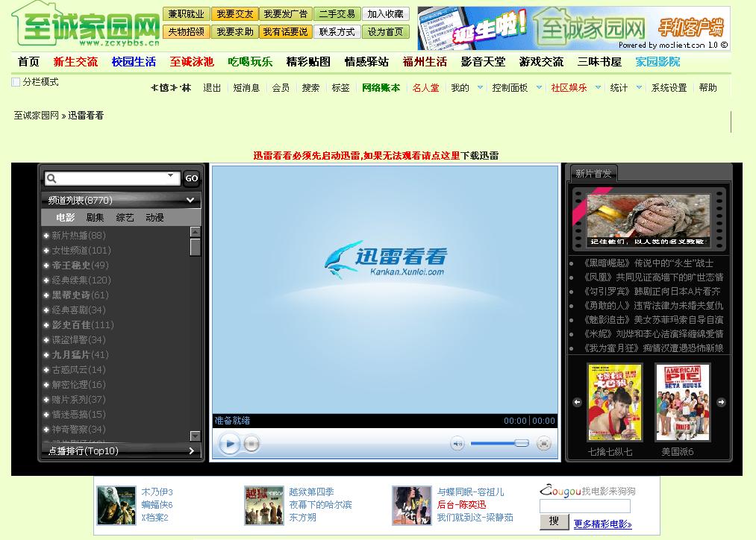Click the 下载迅雷 link

[480, 156]
